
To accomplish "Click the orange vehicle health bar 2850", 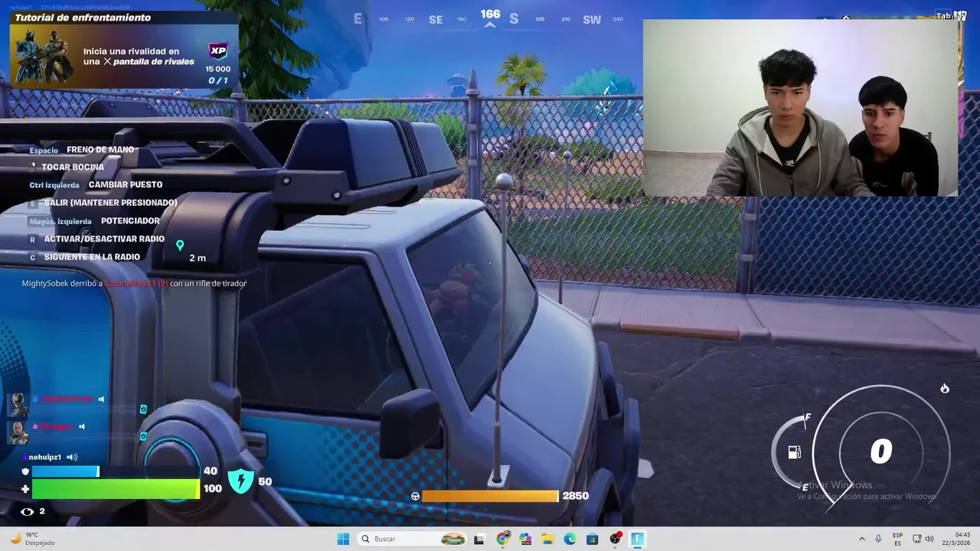I will pyautogui.click(x=490, y=496).
